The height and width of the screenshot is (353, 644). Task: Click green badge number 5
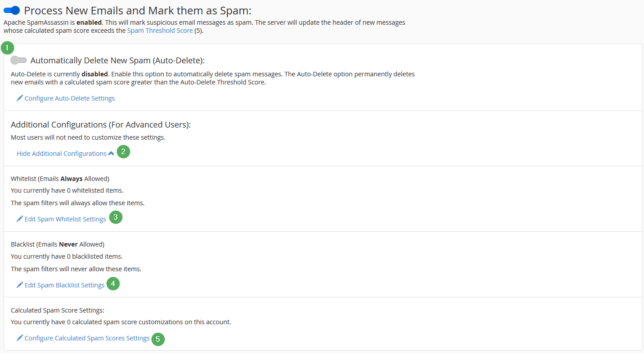[x=158, y=339]
